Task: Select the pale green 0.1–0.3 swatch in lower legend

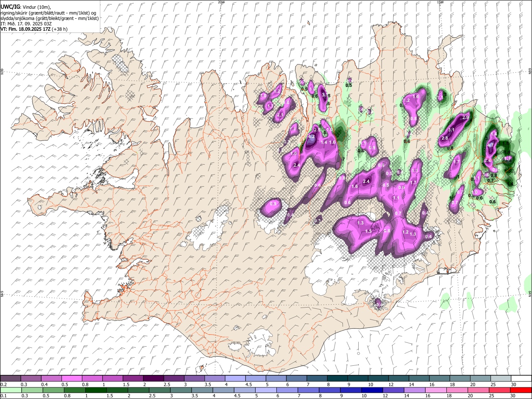Action: tap(10, 390)
